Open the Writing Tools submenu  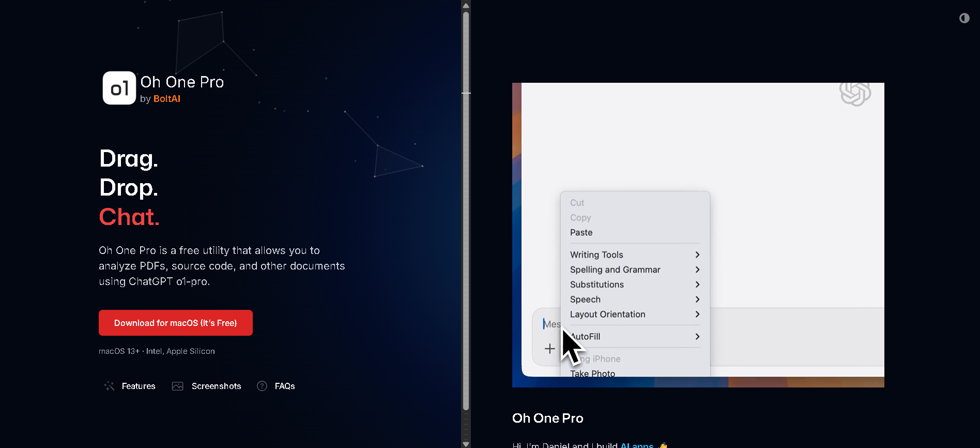tap(635, 255)
